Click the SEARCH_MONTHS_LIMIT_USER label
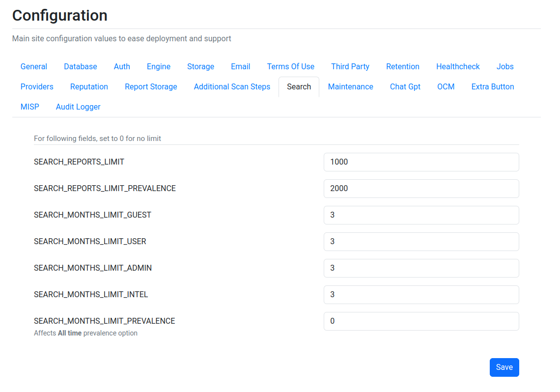Viewport: 560px width, 392px height. click(90, 242)
